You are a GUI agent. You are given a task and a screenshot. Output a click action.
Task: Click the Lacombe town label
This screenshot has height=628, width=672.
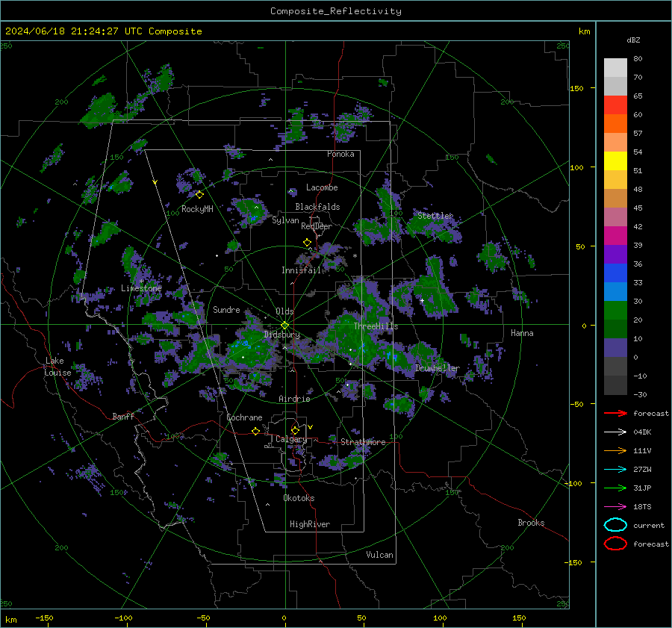click(x=322, y=187)
